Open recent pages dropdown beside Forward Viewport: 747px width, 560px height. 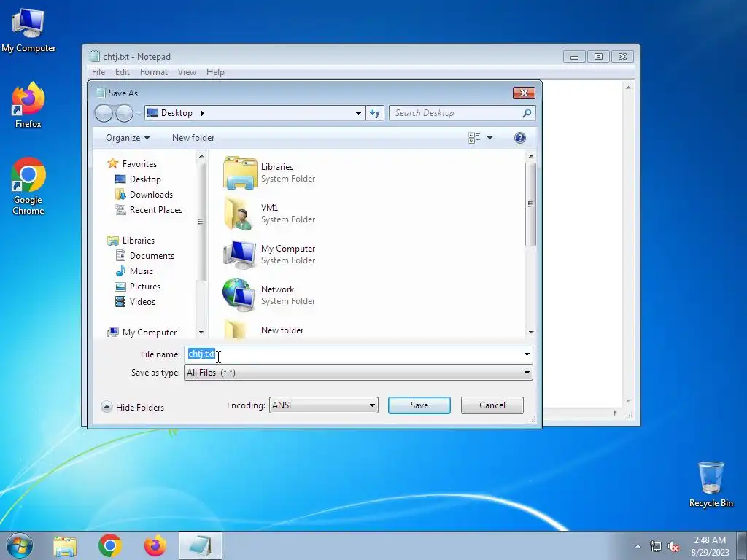coord(139,113)
